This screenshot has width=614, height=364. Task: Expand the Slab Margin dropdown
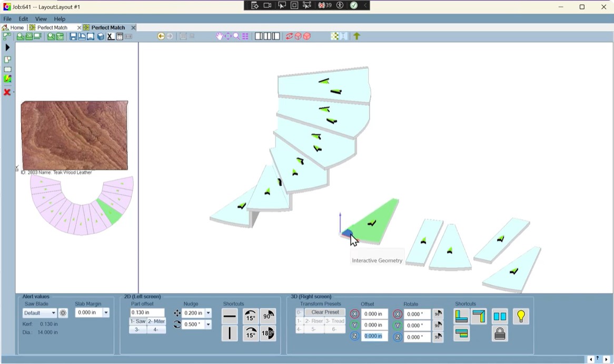click(106, 312)
